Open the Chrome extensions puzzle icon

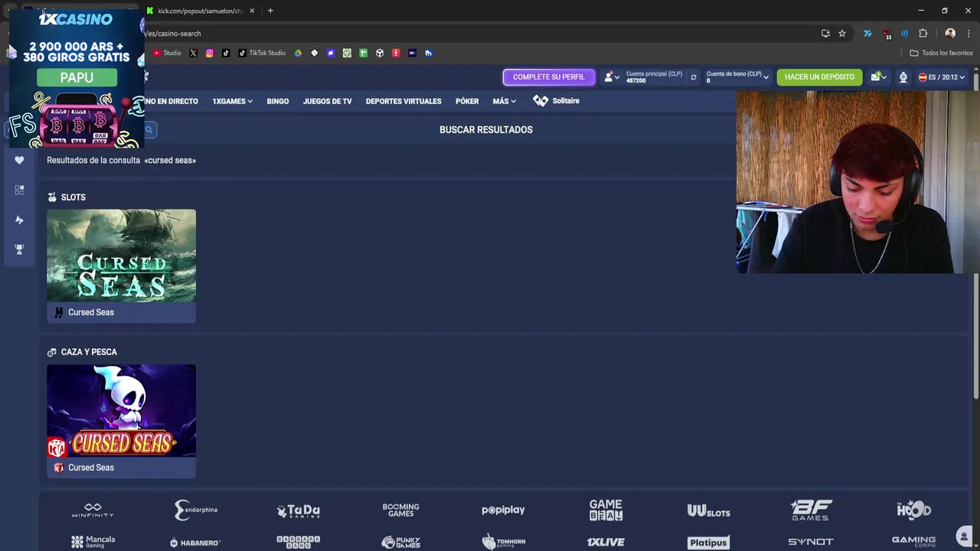923,34
